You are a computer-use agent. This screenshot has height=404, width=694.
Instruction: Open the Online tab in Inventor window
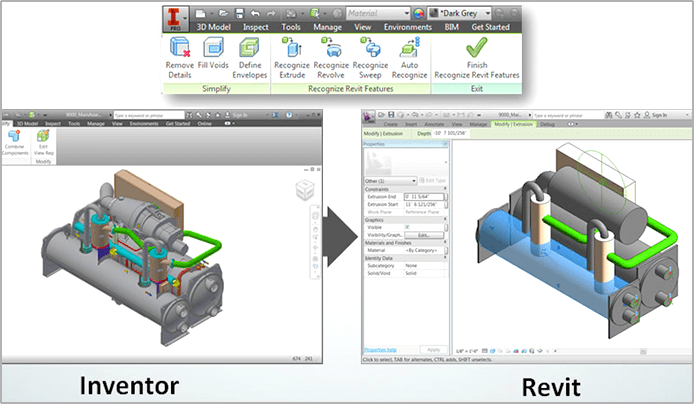click(204, 123)
